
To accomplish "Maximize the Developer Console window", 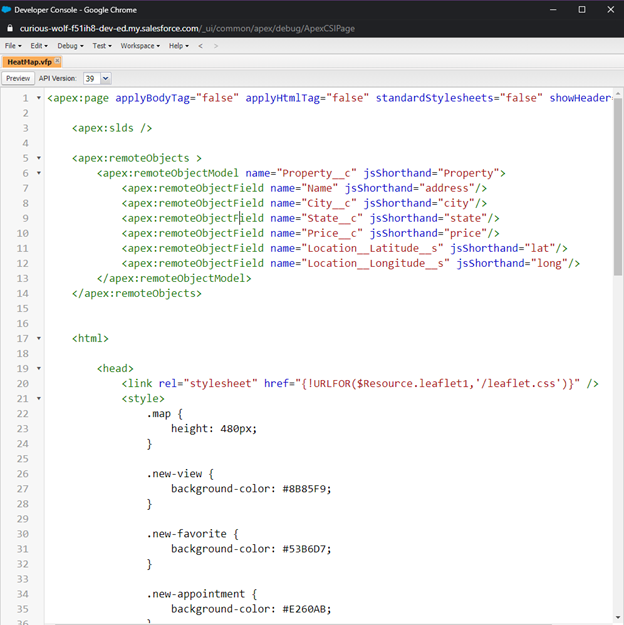I will 582,10.
